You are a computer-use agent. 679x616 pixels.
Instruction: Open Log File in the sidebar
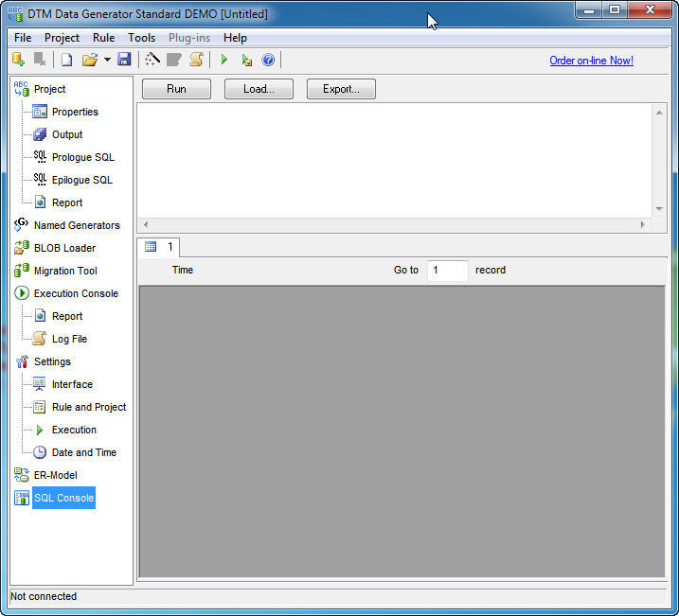point(69,339)
